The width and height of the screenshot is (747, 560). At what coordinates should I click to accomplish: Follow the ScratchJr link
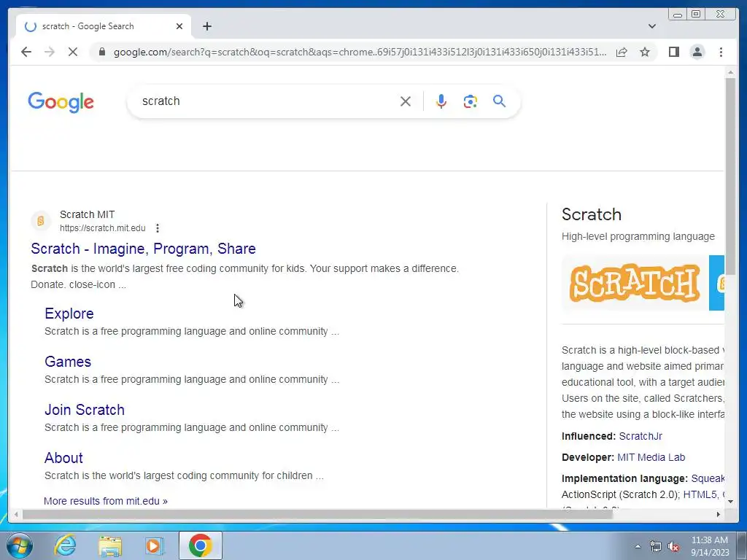pyautogui.click(x=640, y=436)
